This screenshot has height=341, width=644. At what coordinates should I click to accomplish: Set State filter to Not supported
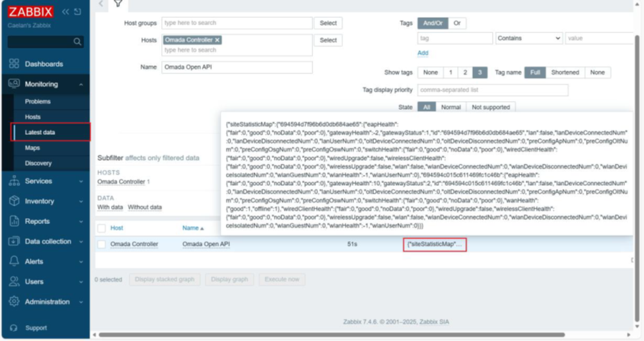pos(489,107)
